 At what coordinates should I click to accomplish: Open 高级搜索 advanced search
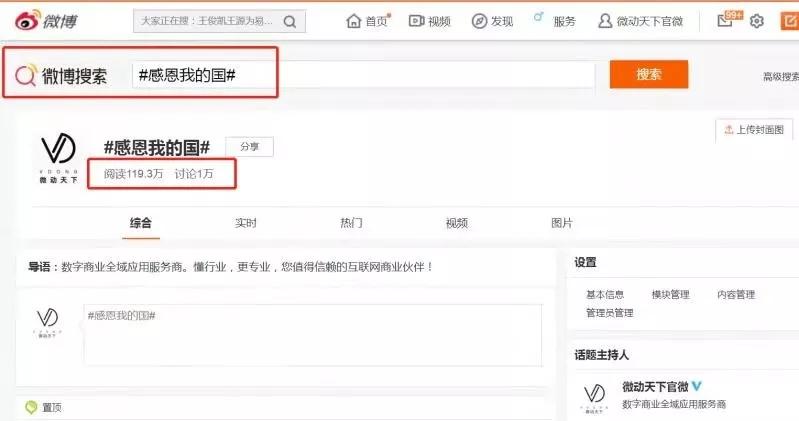(781, 76)
